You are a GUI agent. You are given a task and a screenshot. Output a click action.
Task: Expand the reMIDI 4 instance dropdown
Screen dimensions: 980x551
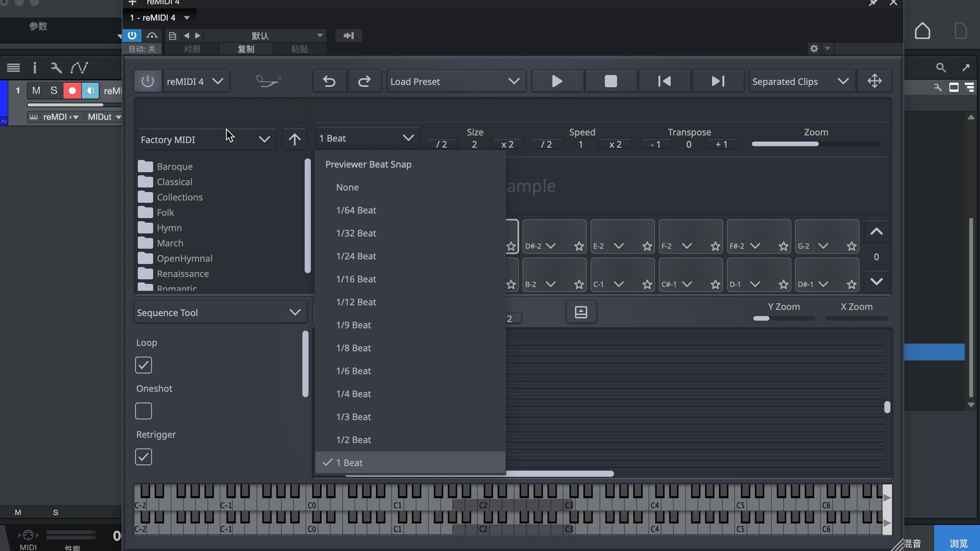click(x=196, y=81)
